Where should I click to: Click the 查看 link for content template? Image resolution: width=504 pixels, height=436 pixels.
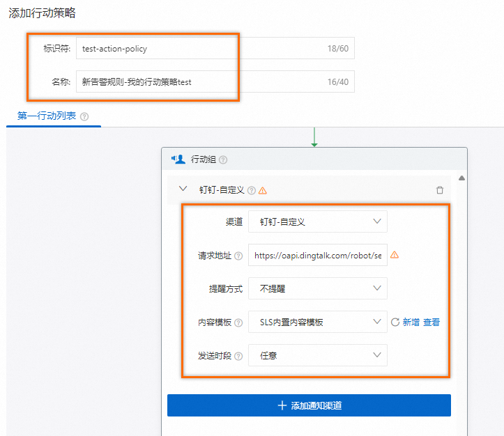point(432,322)
